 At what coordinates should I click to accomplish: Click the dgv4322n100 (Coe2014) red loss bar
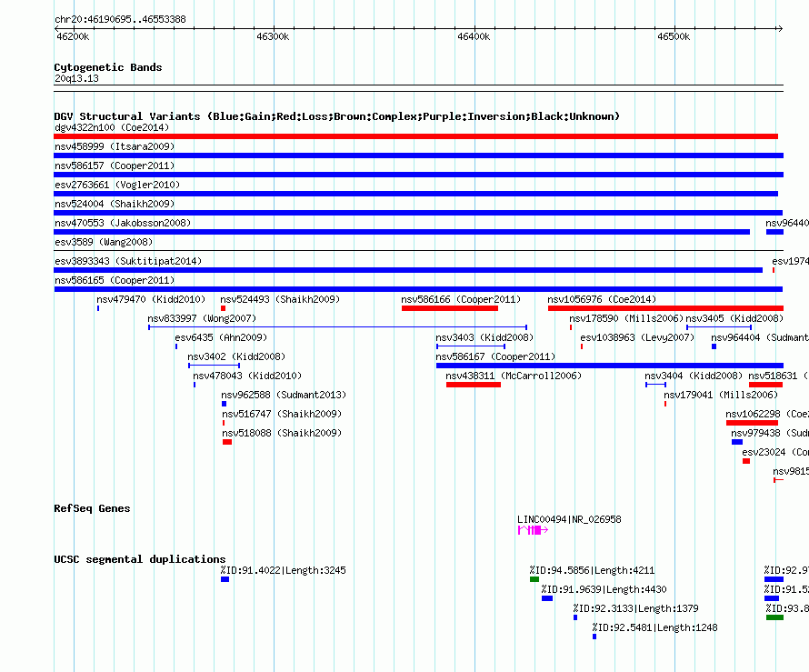click(415, 136)
